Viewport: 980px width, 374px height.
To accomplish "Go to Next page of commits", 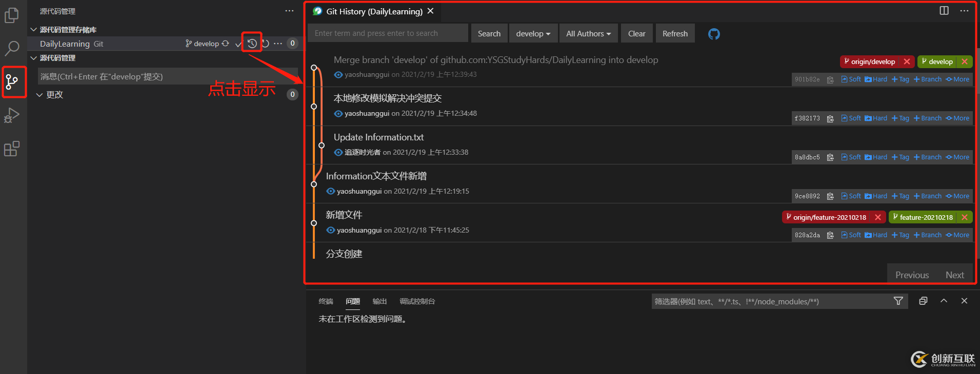I will pyautogui.click(x=955, y=275).
